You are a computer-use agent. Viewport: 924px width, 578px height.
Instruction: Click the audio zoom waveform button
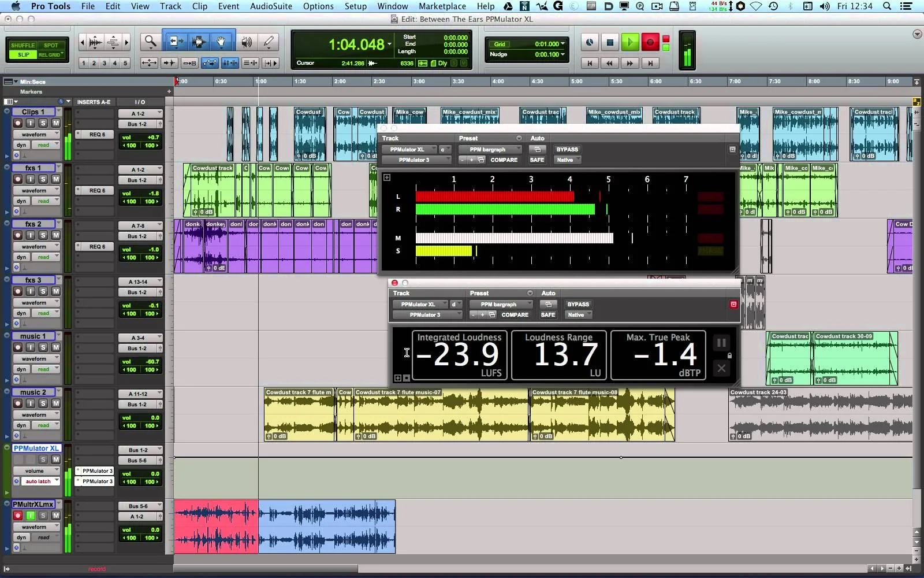click(96, 42)
